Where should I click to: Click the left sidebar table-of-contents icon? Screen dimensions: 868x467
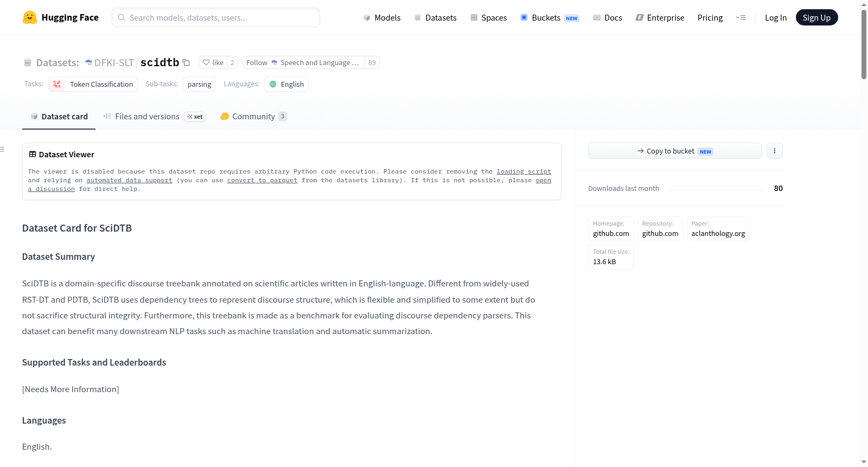point(2,149)
